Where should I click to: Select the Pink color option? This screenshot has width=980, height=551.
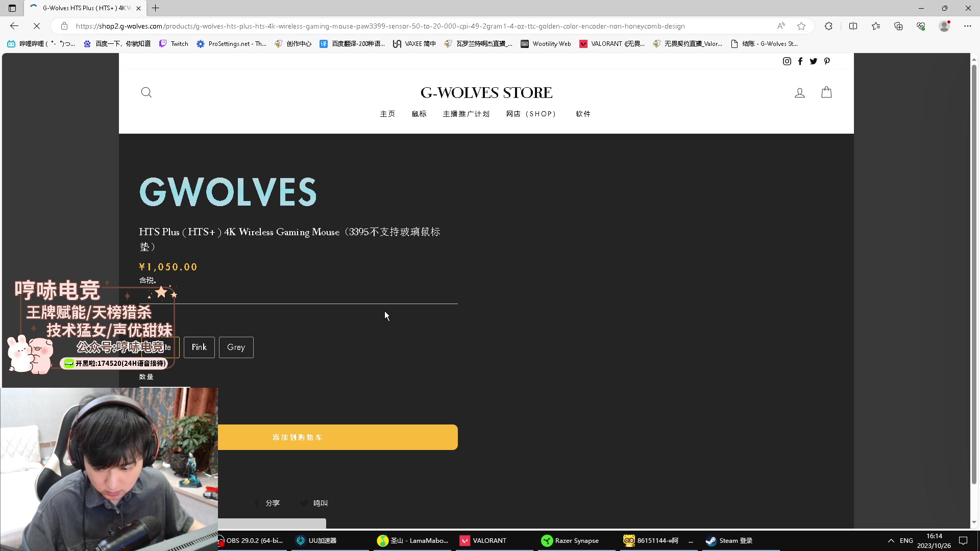(x=199, y=347)
